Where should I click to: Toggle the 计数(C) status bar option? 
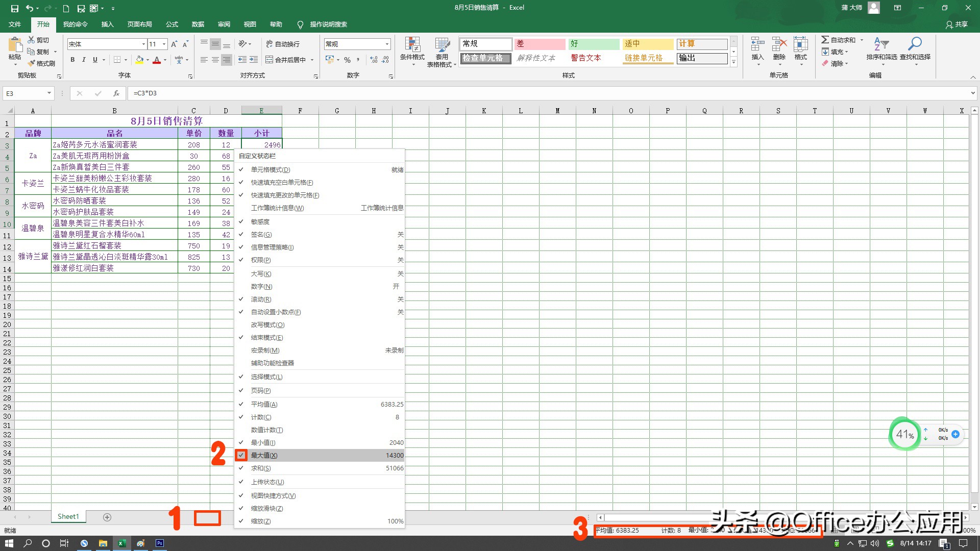coord(320,417)
